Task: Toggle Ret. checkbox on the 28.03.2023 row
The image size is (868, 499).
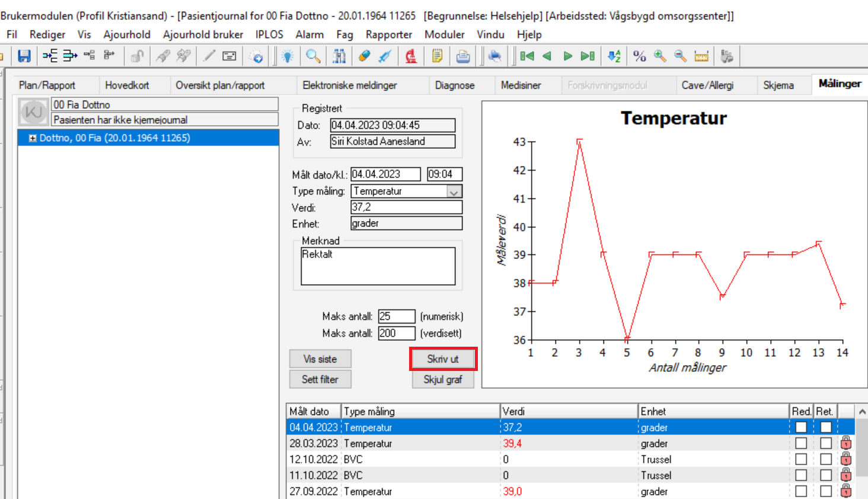Action: pyautogui.click(x=826, y=443)
